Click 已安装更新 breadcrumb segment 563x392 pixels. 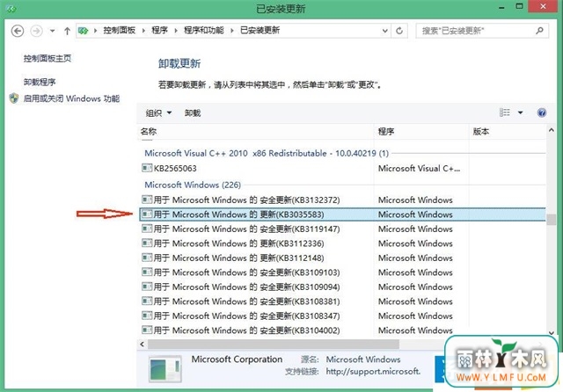click(x=260, y=31)
